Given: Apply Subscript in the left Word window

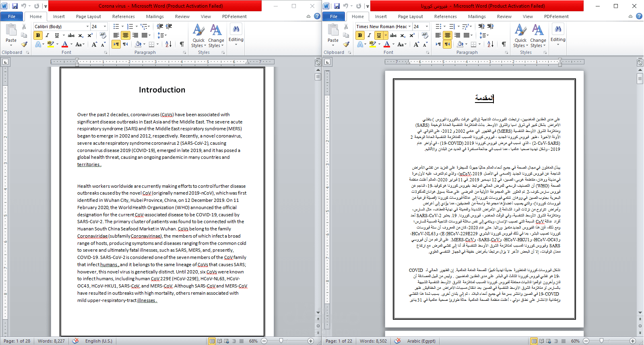Looking at the screenshot, I should 81,35.
